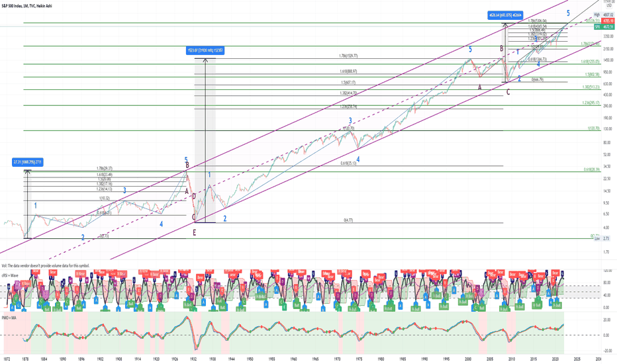
Task: Select the green 1.382(513.23) Fibonacci label
Action: click(x=591, y=87)
